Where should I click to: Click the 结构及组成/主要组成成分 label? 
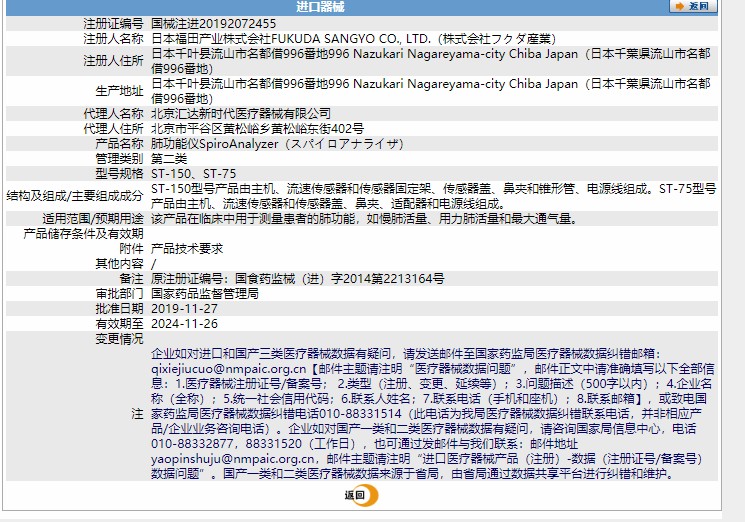[75, 196]
